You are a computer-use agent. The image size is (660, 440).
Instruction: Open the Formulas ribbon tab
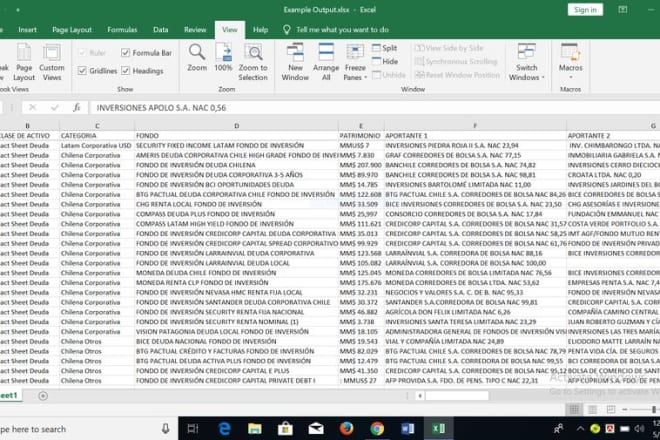pyautogui.click(x=122, y=30)
